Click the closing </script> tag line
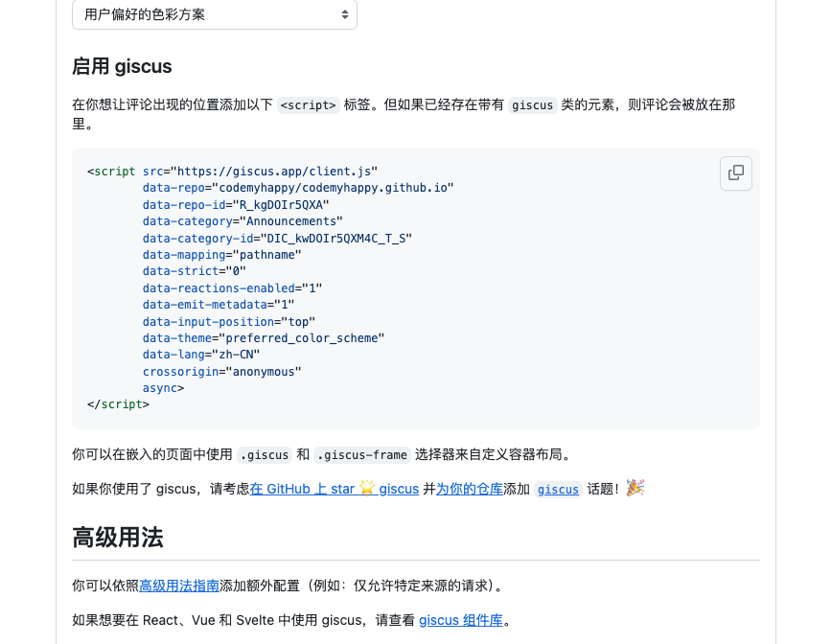The width and height of the screenshot is (832, 644). (x=118, y=404)
